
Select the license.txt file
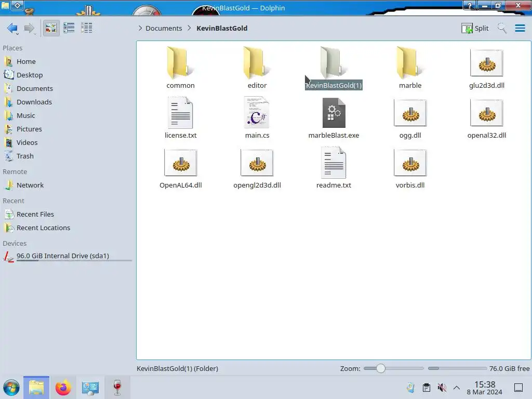click(180, 118)
